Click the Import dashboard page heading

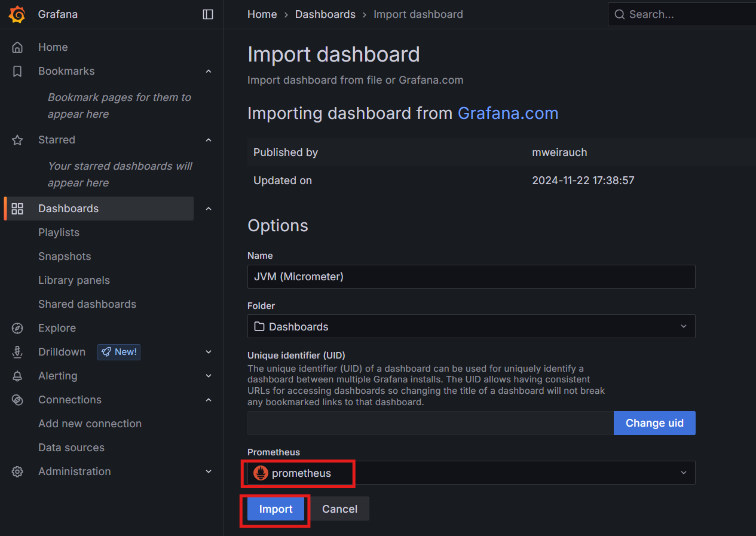tap(333, 54)
